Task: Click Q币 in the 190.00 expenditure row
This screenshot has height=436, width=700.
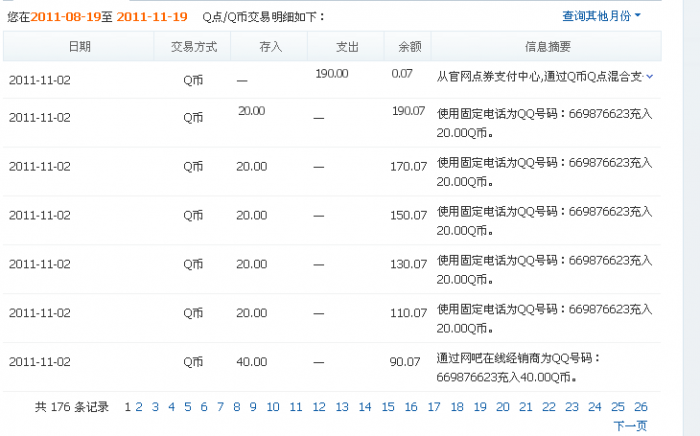Action: pyautogui.click(x=193, y=80)
